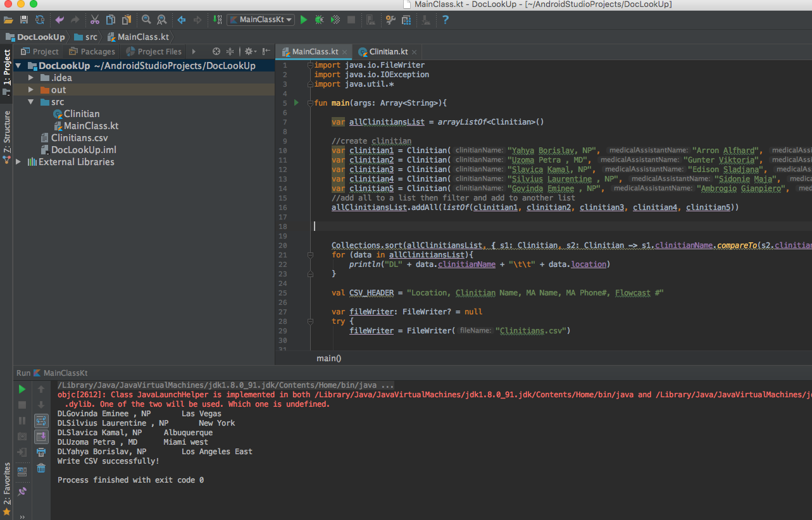
Task: Navigate back with the blue left arrow
Action: 182,20
